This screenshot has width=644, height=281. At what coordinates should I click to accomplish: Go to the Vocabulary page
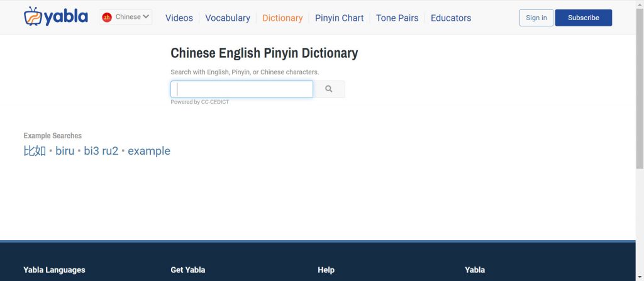(x=228, y=18)
